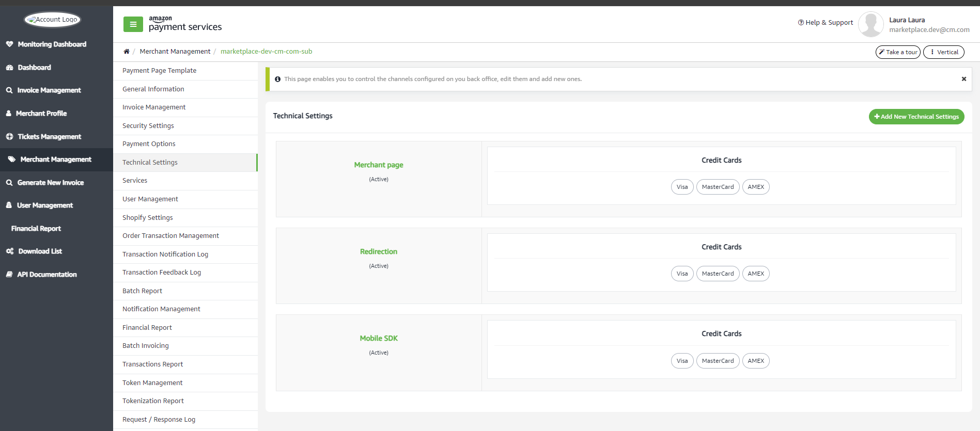
Task: Click the info icon in the banner
Action: [278, 79]
